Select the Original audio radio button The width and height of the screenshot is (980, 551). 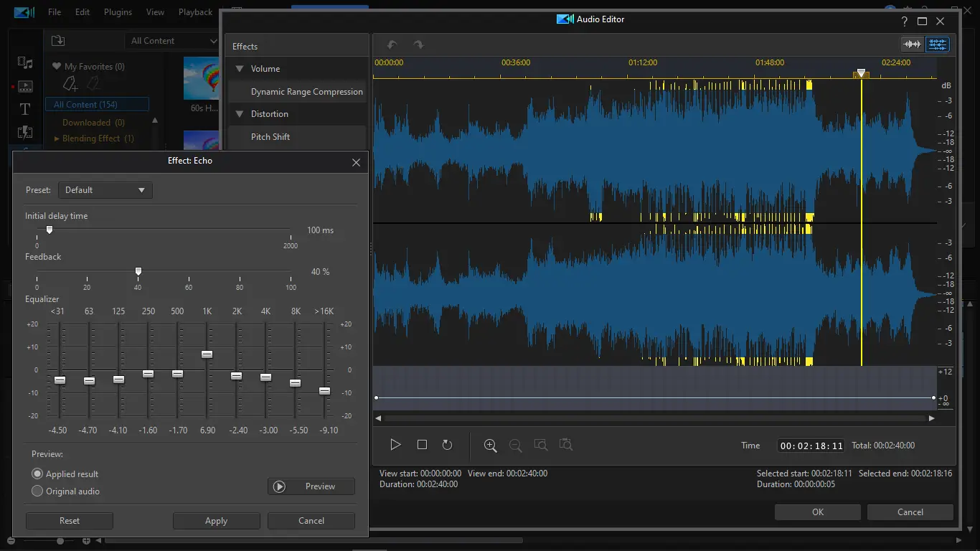tap(38, 491)
